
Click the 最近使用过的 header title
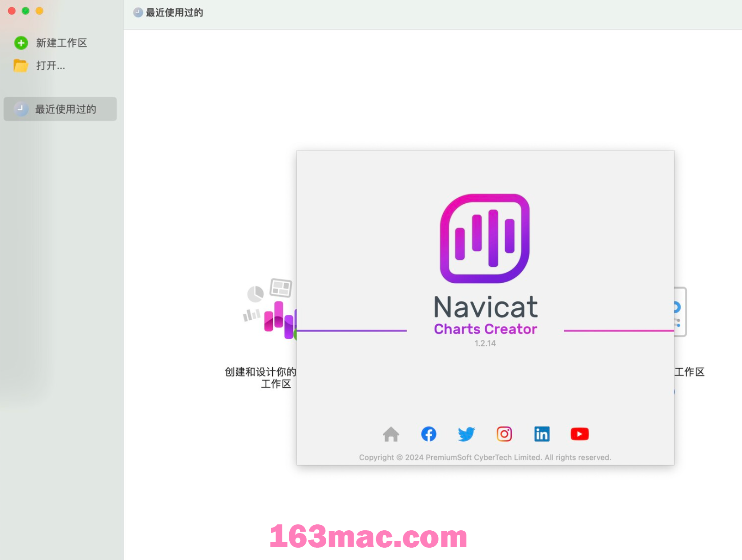[x=175, y=13]
